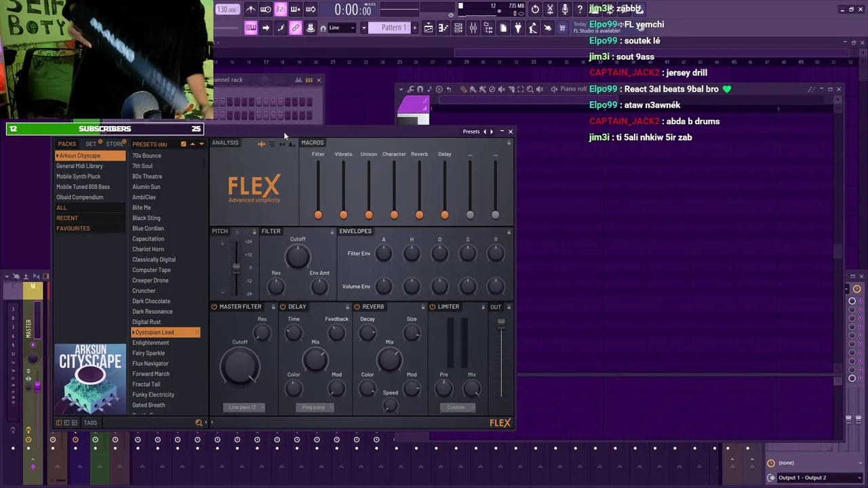Click the ANALYSIS section label
Viewport: 868px width, 488px height.
click(x=225, y=142)
